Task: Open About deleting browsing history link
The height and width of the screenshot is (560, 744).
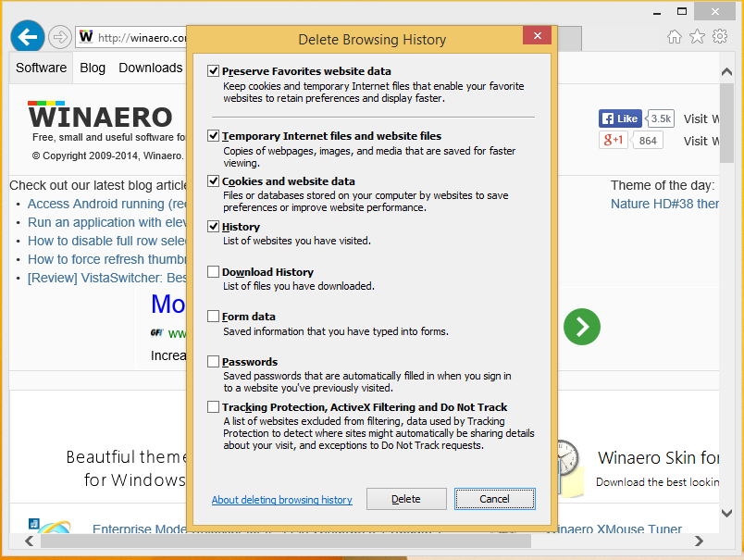Action: [282, 500]
